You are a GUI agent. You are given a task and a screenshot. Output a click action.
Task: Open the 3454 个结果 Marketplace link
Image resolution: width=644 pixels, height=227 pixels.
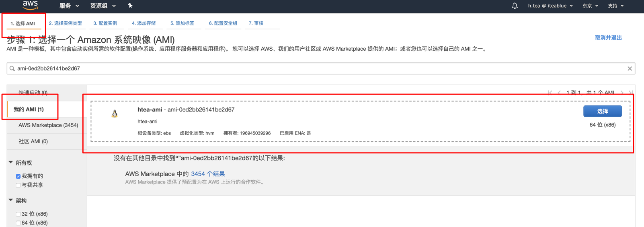click(208, 174)
